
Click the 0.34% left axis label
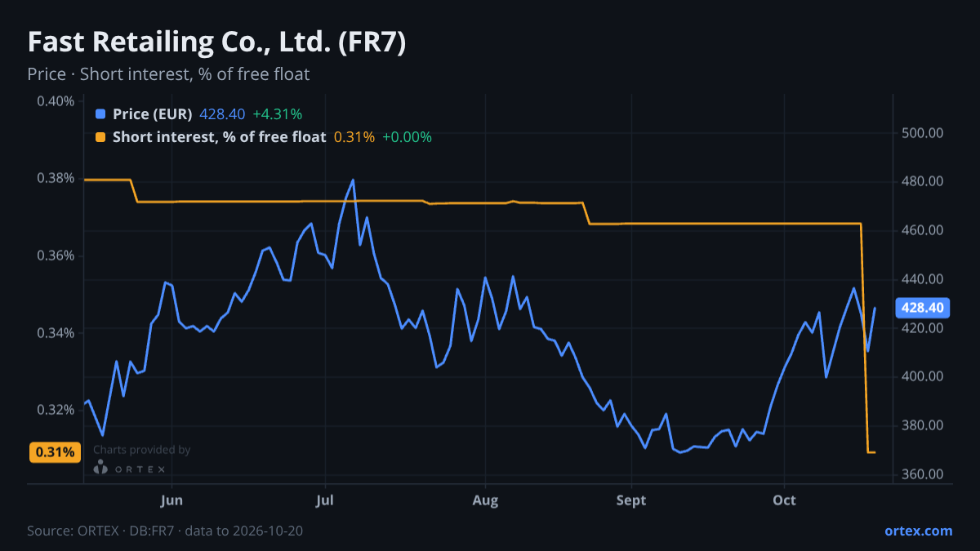coord(56,332)
